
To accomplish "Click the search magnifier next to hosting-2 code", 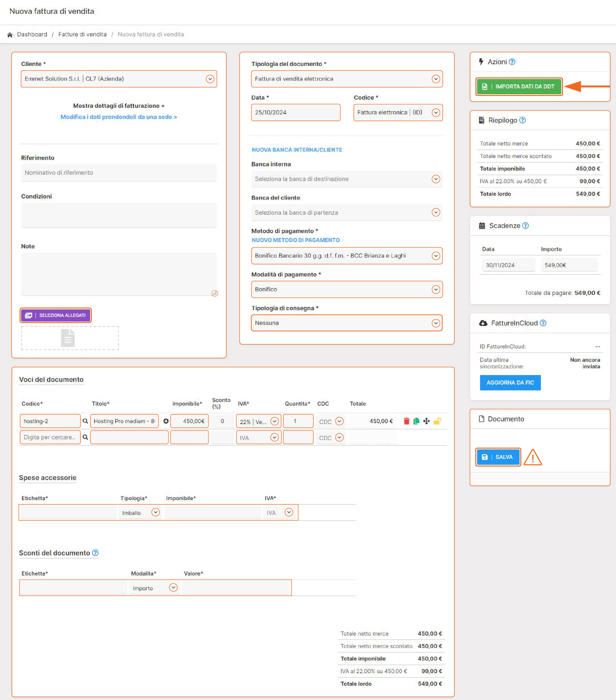I will (x=85, y=421).
